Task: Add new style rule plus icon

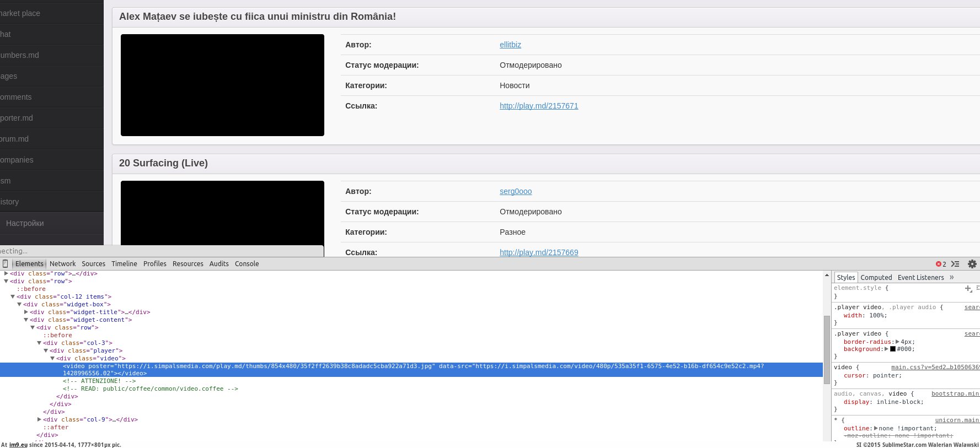Action: point(968,288)
